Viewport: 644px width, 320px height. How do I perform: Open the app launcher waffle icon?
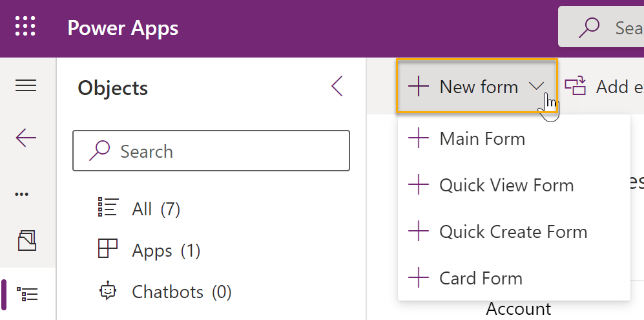coord(25,28)
